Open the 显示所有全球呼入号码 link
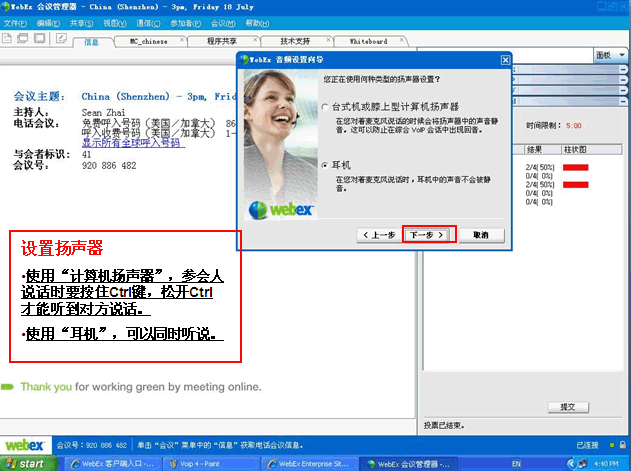Viewport: 631px width, 471px height. point(131,143)
